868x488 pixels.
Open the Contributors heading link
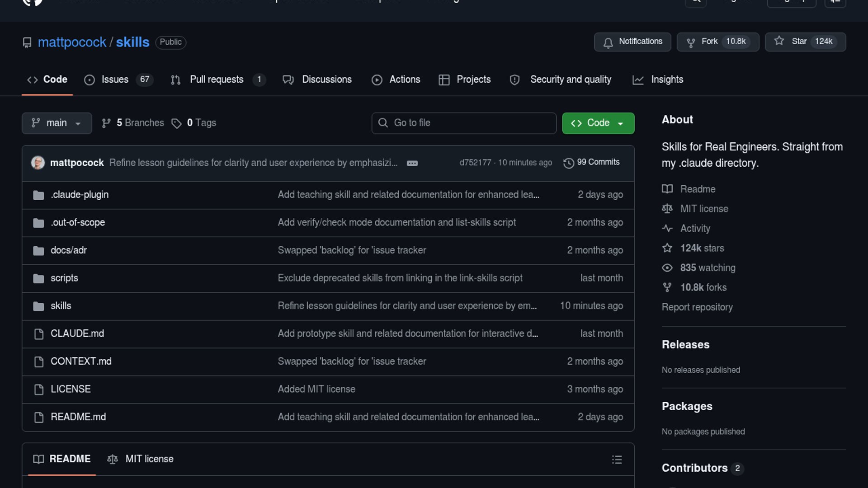tap(703, 469)
